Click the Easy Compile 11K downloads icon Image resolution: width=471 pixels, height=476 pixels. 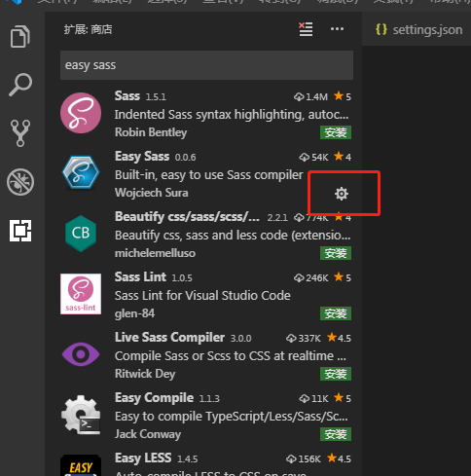click(305, 399)
